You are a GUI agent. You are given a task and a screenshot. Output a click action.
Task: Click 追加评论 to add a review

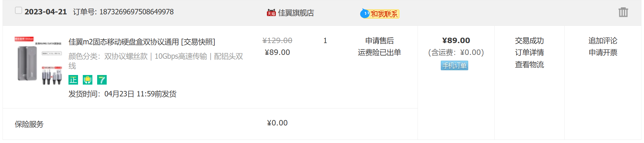click(x=603, y=41)
